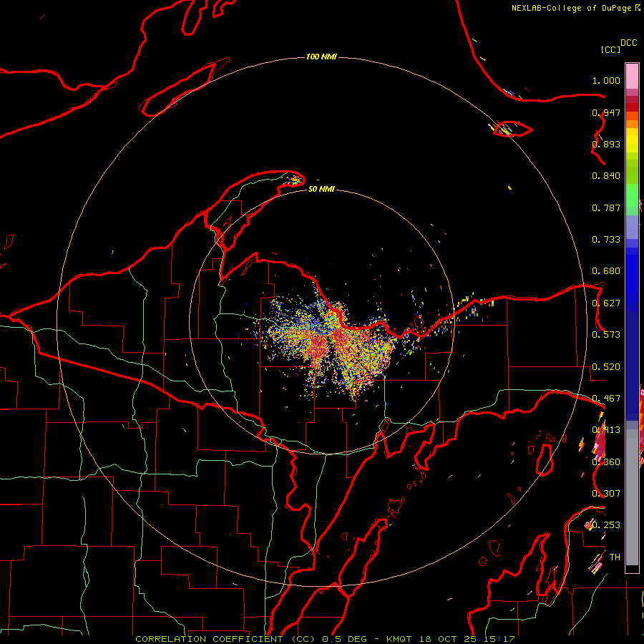Click the small echo at the peninsula tip
This screenshot has height=644, width=644.
click(x=296, y=180)
